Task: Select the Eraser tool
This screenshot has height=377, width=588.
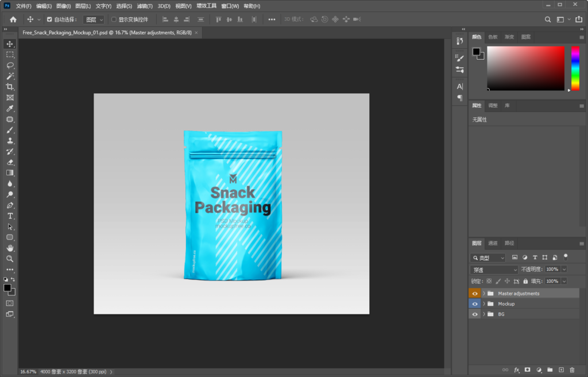Action: [10, 162]
